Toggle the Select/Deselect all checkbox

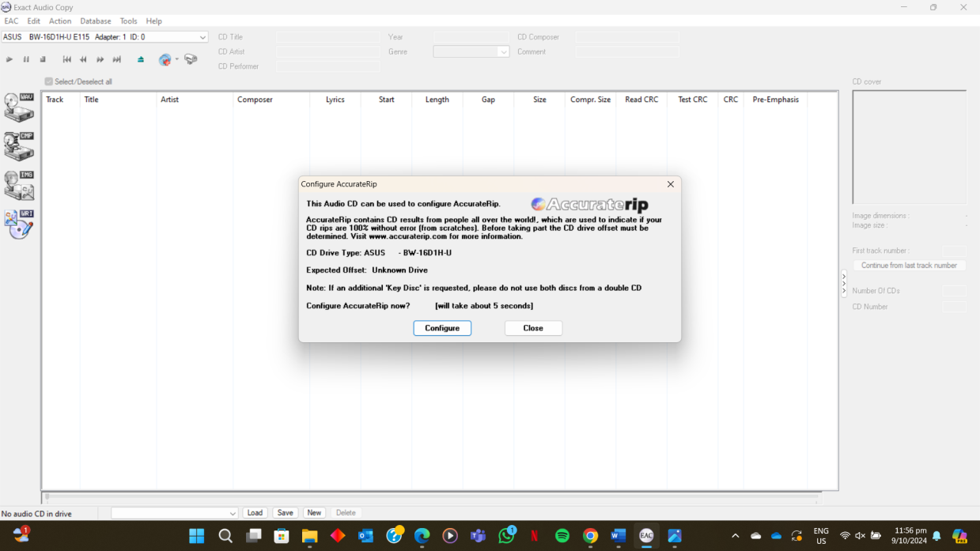pos(49,81)
